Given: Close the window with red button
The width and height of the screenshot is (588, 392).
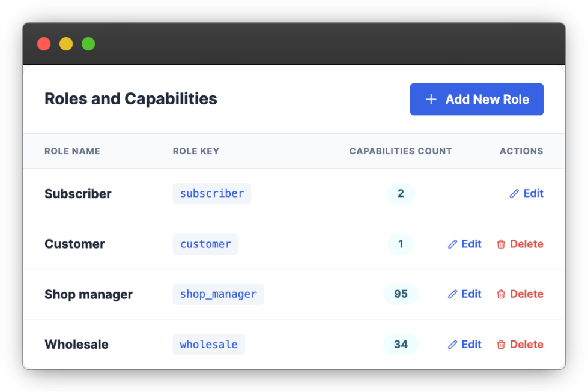Looking at the screenshot, I should 44,44.
